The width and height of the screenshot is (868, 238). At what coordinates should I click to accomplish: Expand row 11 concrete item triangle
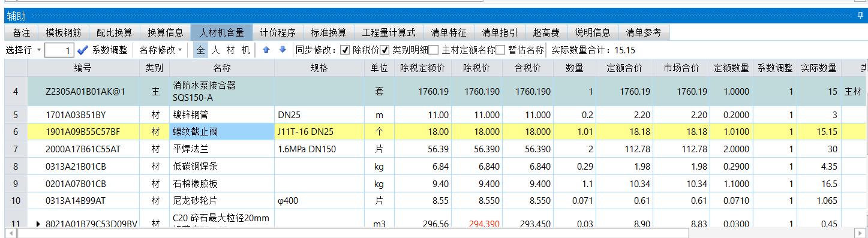38,224
